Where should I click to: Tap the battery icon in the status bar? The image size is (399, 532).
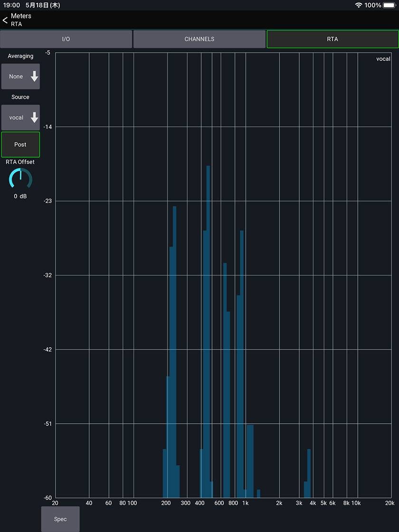[x=389, y=5]
